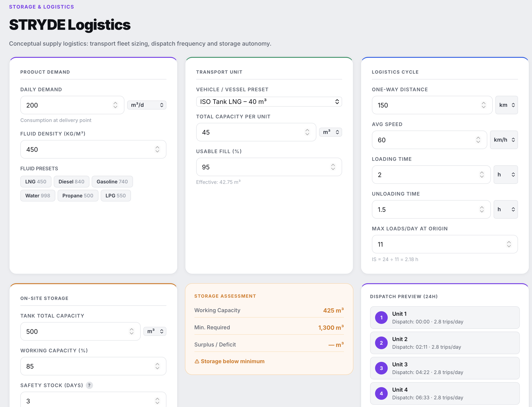Select the Diesel 840 fluid preset
The height and width of the screenshot is (407, 532).
coord(71,181)
